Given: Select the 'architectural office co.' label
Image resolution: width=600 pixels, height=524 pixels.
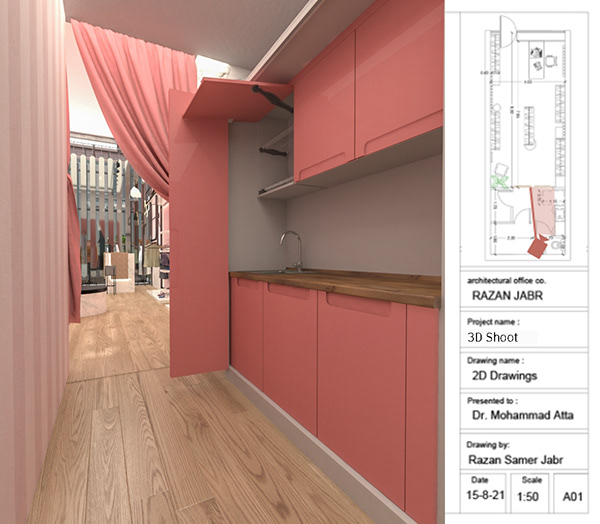Looking at the screenshot, I should pos(507,281).
